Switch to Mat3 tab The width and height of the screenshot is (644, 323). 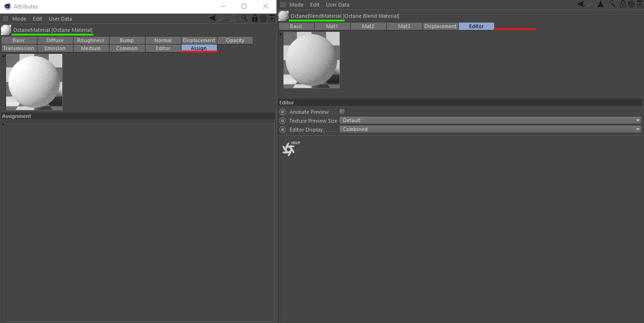404,26
